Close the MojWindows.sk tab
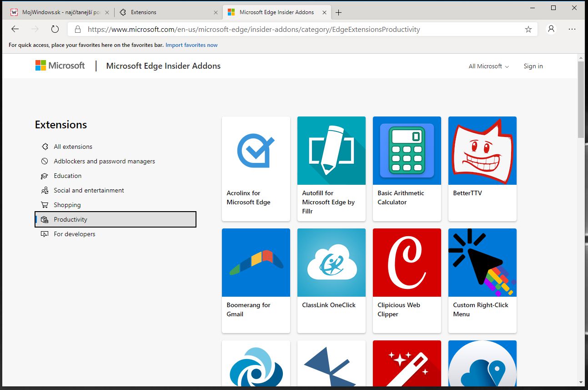 [106, 13]
